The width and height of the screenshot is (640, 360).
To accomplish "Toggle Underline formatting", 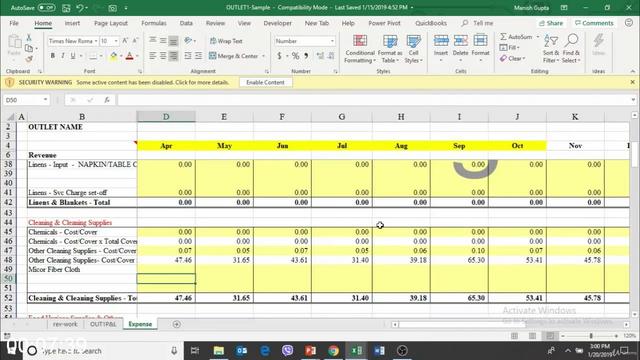I will tap(73, 56).
